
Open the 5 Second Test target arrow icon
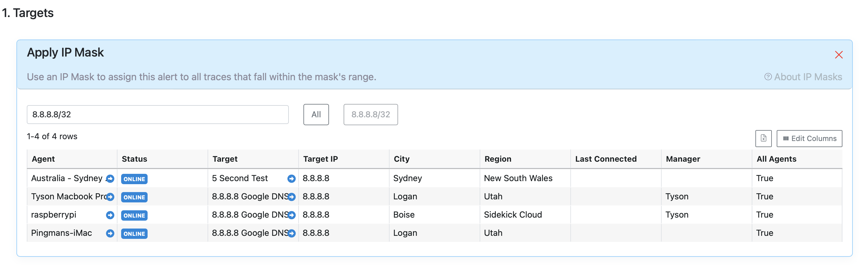click(x=292, y=179)
